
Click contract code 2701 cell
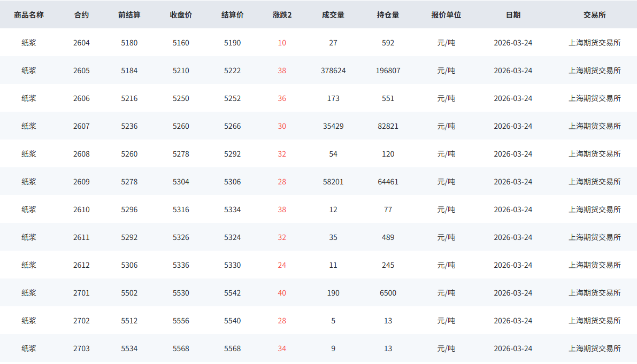point(81,293)
